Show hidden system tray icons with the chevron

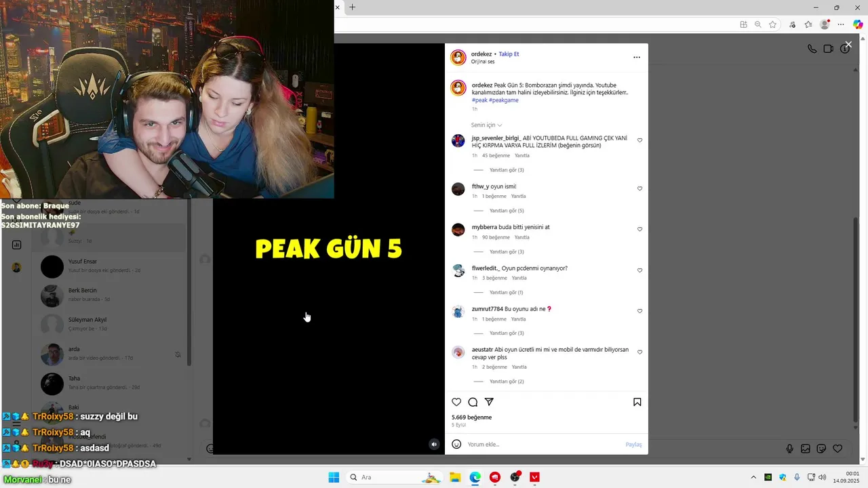(x=753, y=477)
